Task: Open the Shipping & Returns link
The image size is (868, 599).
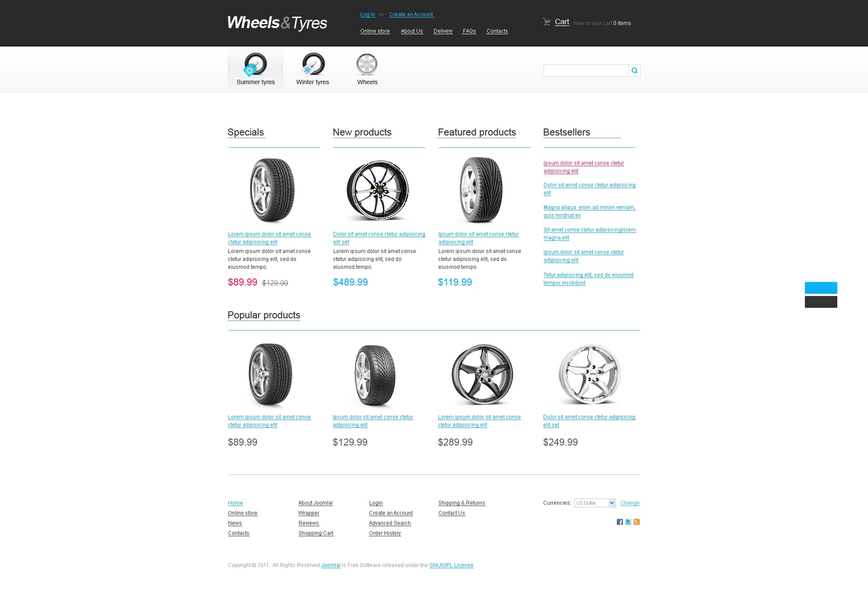Action: coord(462,503)
